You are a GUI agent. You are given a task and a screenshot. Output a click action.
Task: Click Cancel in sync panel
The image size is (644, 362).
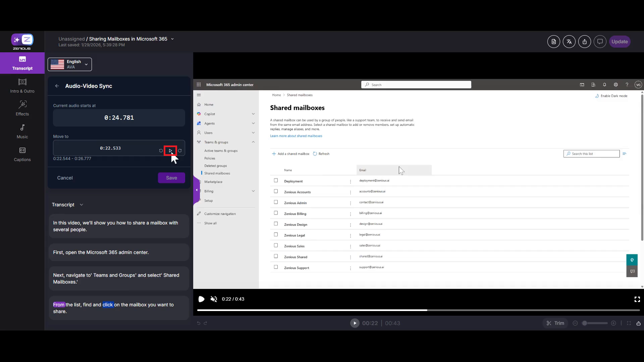(x=65, y=178)
